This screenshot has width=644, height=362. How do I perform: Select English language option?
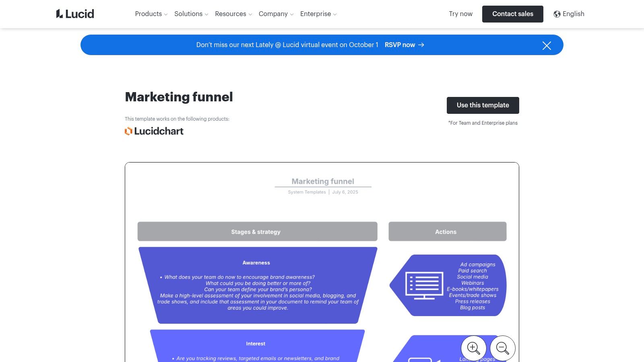click(574, 14)
